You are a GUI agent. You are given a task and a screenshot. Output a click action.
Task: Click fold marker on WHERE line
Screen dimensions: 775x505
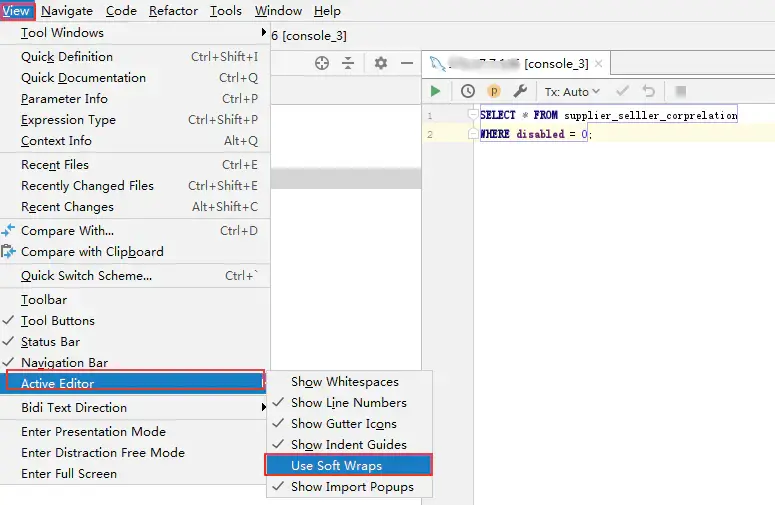[472, 134]
